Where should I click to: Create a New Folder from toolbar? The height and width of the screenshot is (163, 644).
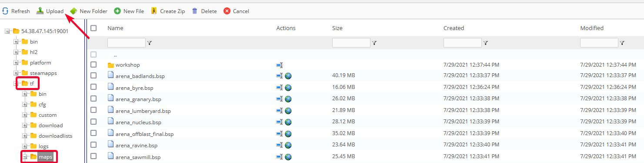74,11
